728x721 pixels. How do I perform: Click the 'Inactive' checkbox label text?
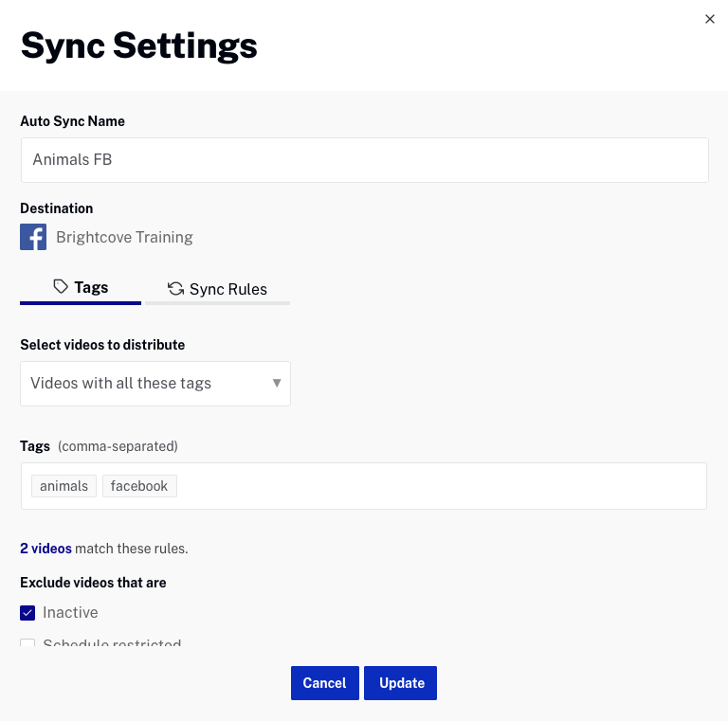[x=70, y=613]
